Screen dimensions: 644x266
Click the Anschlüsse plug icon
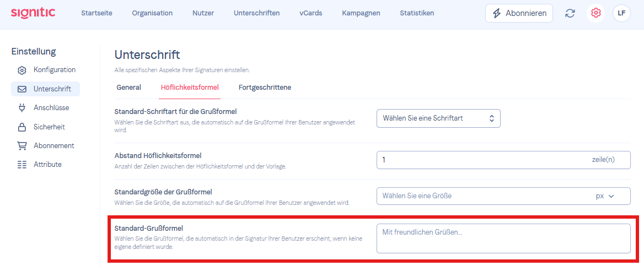click(22, 108)
